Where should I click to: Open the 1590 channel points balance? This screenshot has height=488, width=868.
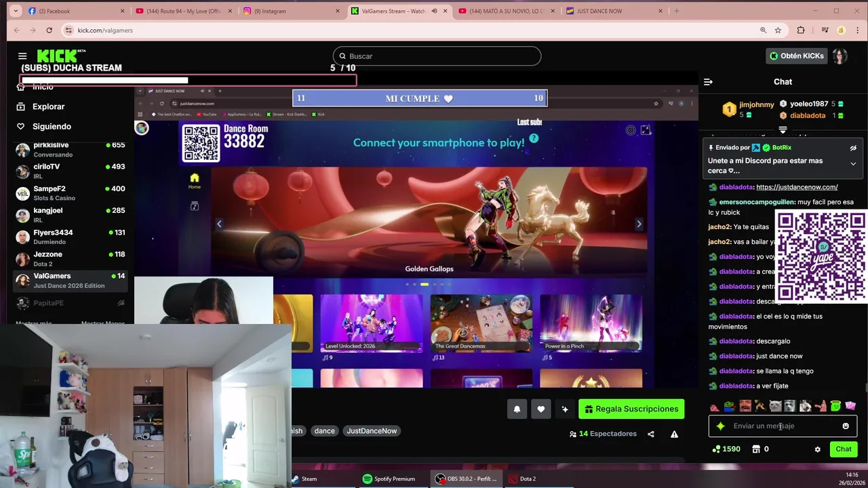click(726, 449)
